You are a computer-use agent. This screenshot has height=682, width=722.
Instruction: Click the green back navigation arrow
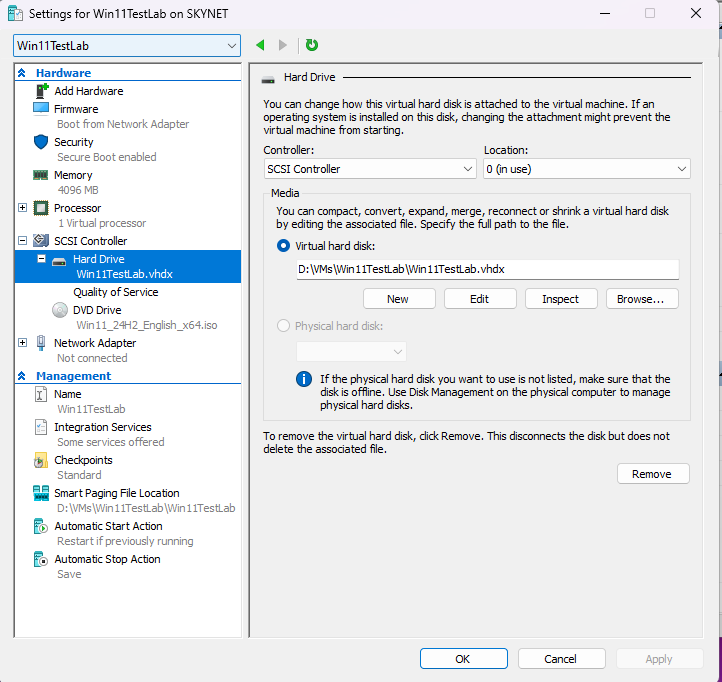point(260,45)
